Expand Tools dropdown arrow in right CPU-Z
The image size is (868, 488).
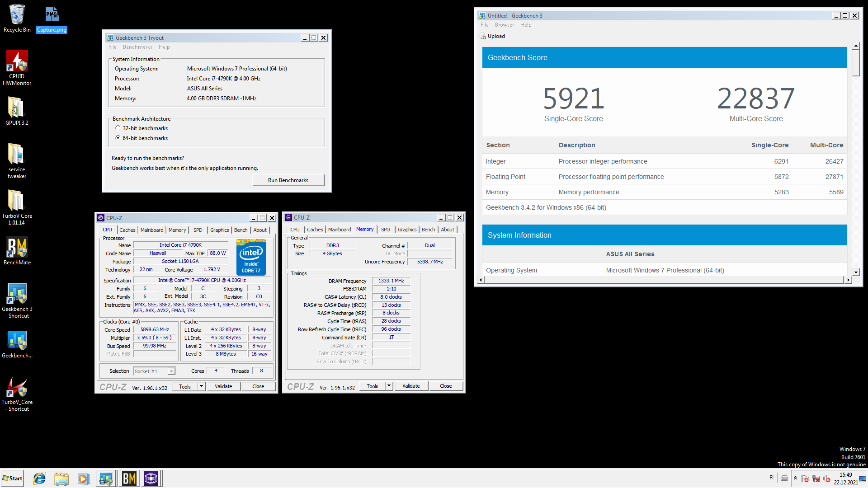(x=389, y=386)
